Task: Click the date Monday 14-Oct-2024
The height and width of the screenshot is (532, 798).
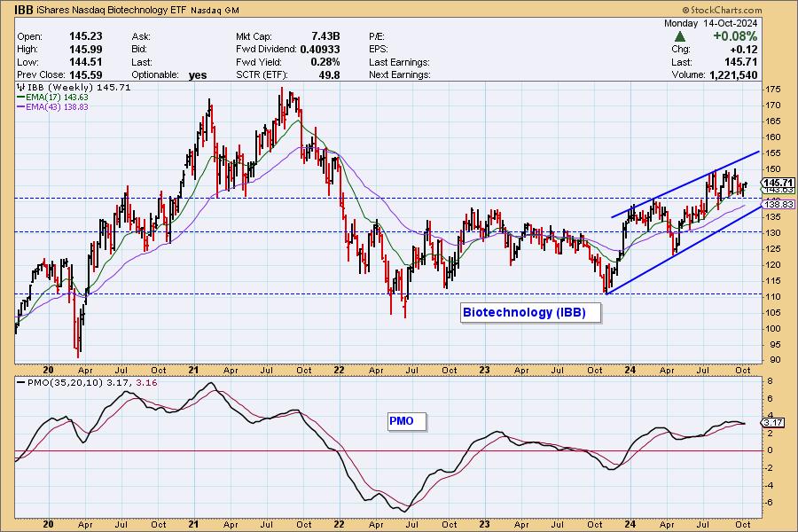Action: (x=710, y=23)
